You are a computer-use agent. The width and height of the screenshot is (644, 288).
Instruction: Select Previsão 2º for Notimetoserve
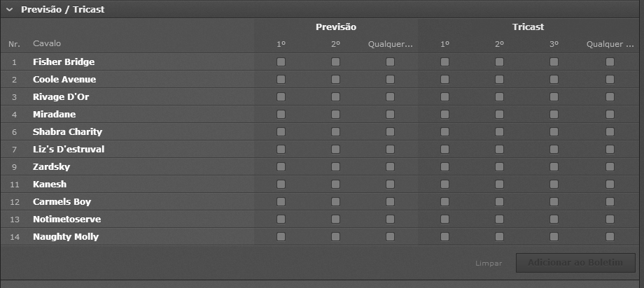(x=336, y=219)
